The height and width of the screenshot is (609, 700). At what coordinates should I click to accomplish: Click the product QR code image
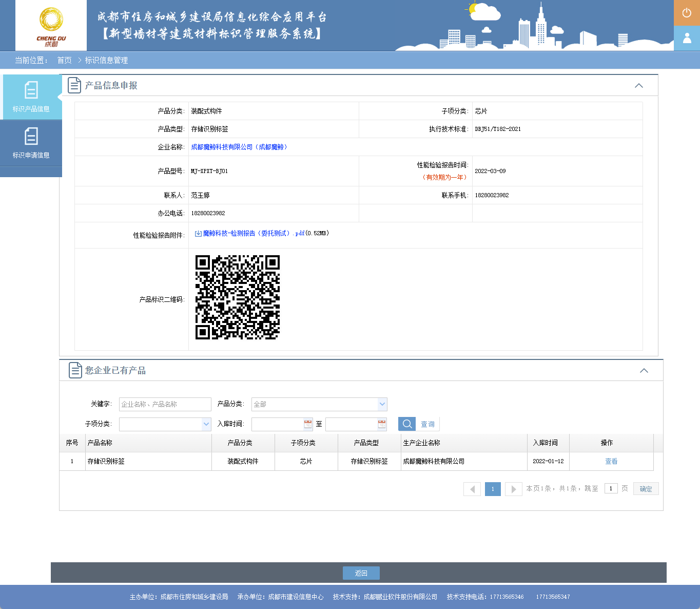(238, 297)
